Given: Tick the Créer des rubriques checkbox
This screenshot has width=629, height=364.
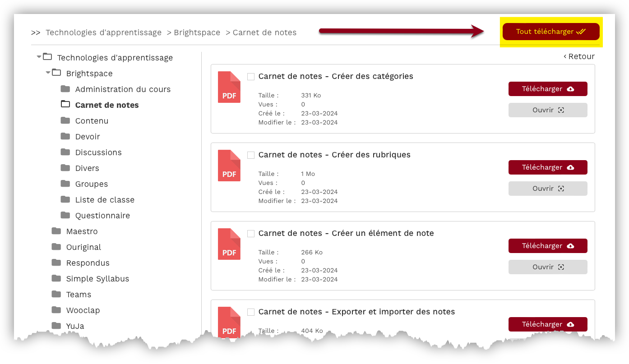Looking at the screenshot, I should (x=251, y=155).
